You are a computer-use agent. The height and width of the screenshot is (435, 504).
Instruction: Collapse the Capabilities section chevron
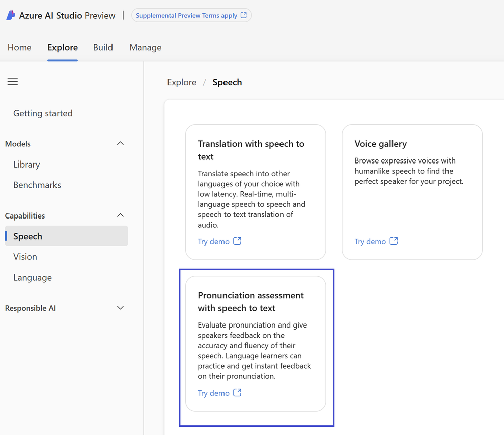pyautogui.click(x=120, y=215)
